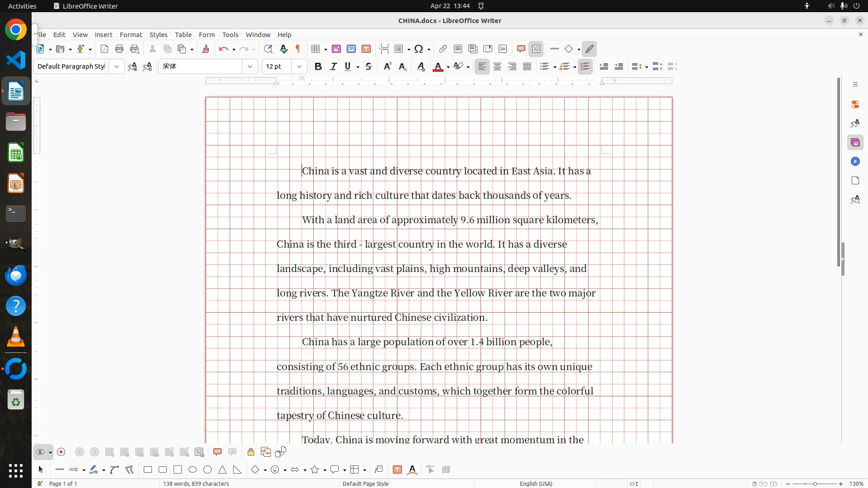Open the Gallery sidebar panel
The image size is (868, 488).
point(855,143)
